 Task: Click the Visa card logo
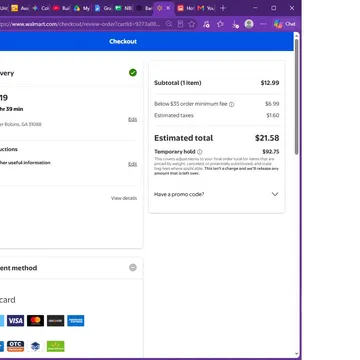15,321
